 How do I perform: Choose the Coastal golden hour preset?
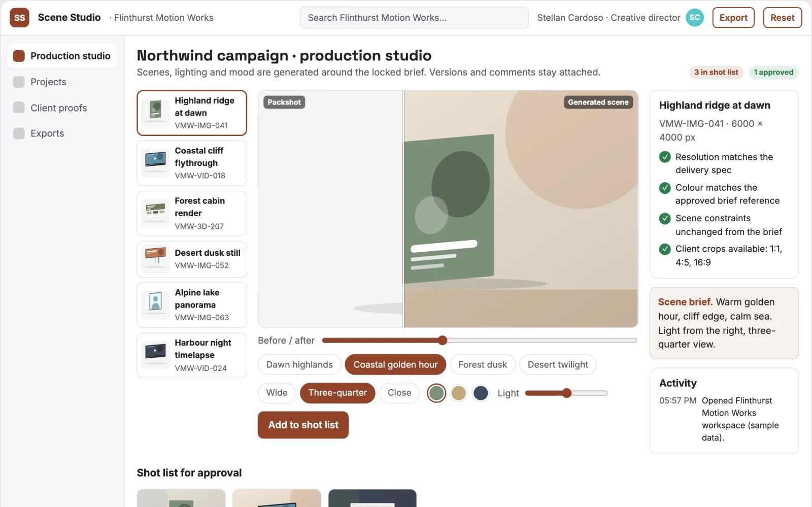pos(395,364)
